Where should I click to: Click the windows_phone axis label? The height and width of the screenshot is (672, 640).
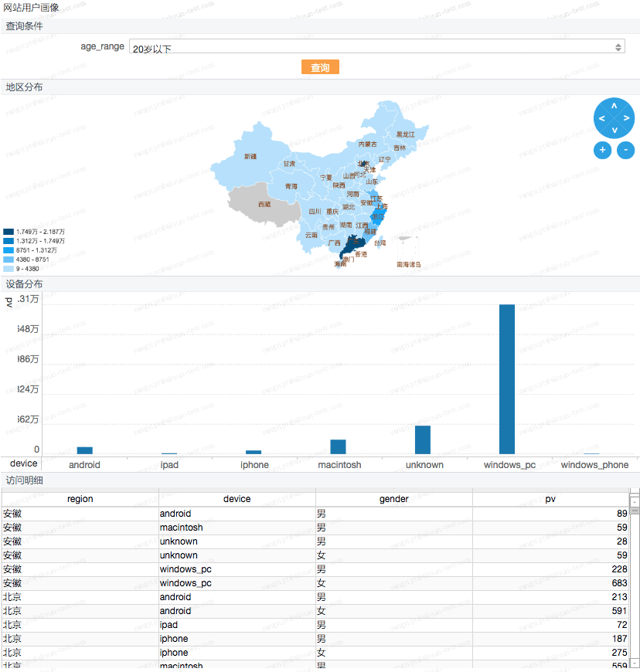tap(594, 464)
